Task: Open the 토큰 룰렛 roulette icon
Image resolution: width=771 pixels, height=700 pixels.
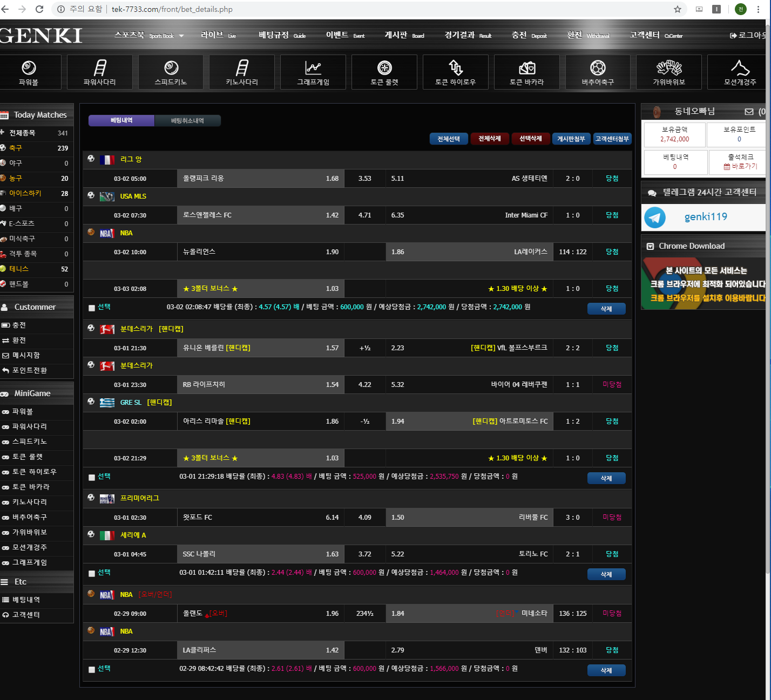Action: [384, 68]
